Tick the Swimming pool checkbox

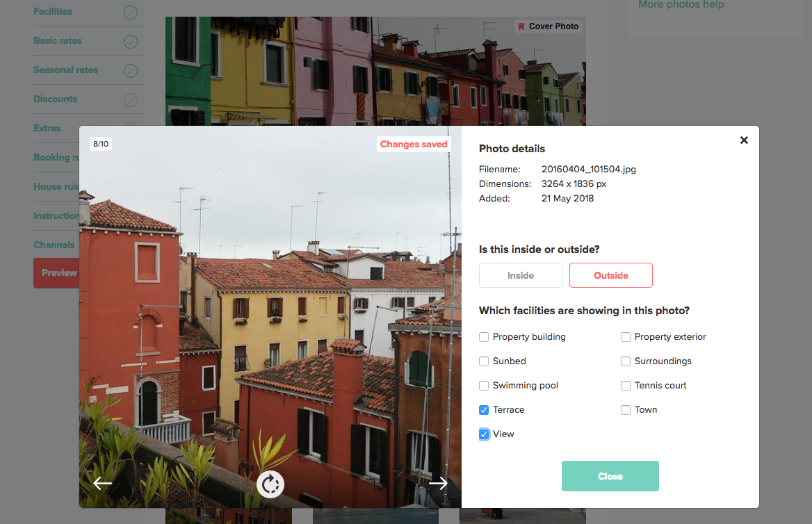tap(484, 386)
